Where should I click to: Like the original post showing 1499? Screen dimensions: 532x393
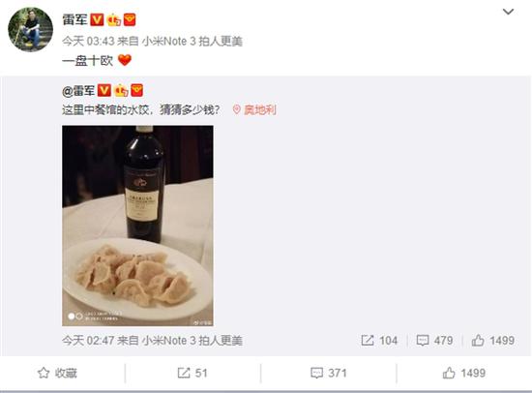[493, 341]
